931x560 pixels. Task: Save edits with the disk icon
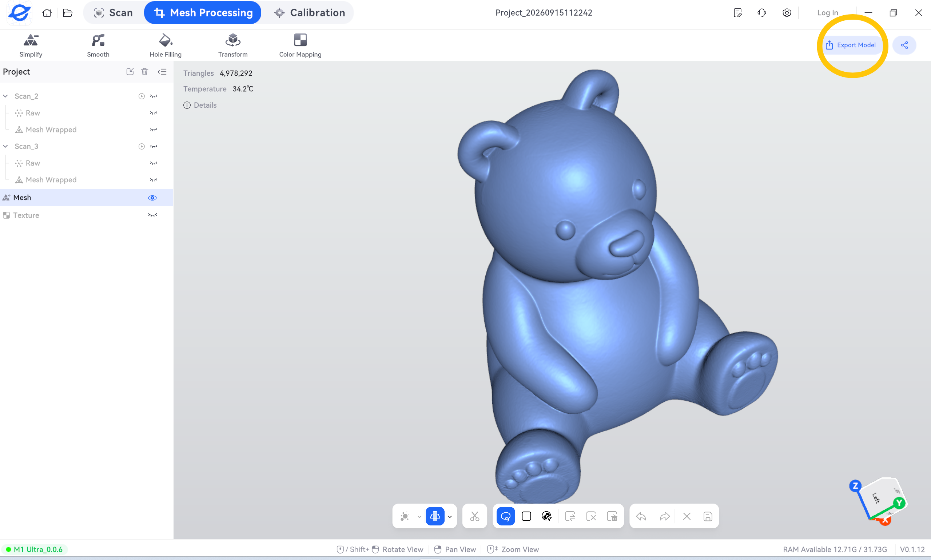pyautogui.click(x=708, y=516)
